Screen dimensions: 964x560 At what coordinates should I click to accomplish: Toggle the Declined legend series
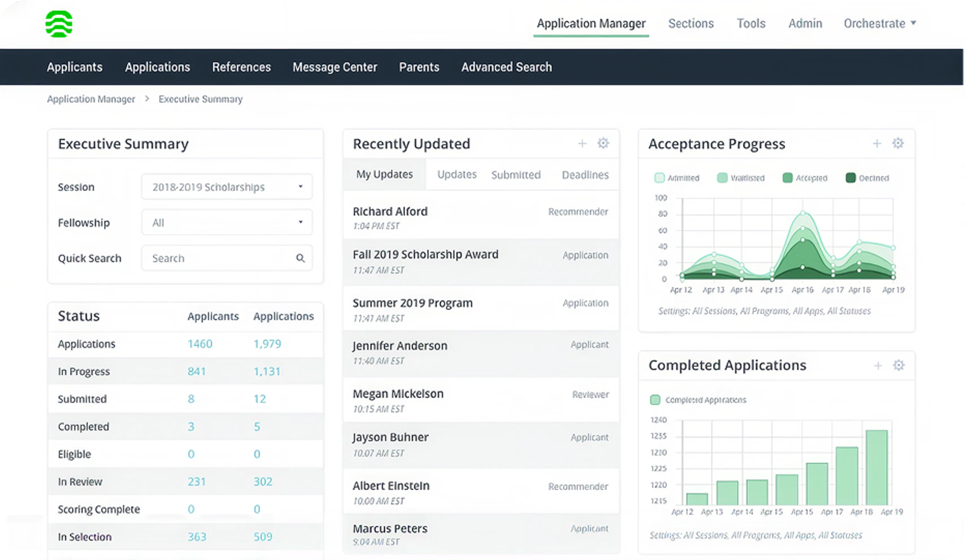(x=867, y=178)
